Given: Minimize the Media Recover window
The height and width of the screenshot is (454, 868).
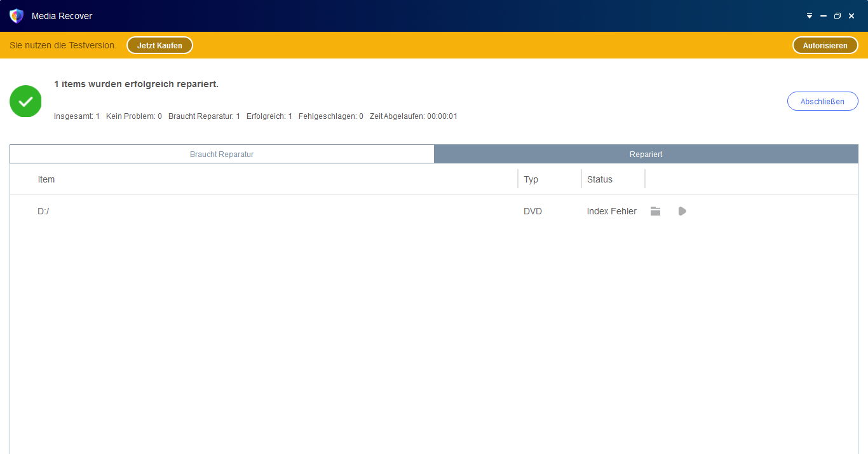Looking at the screenshot, I should (824, 16).
